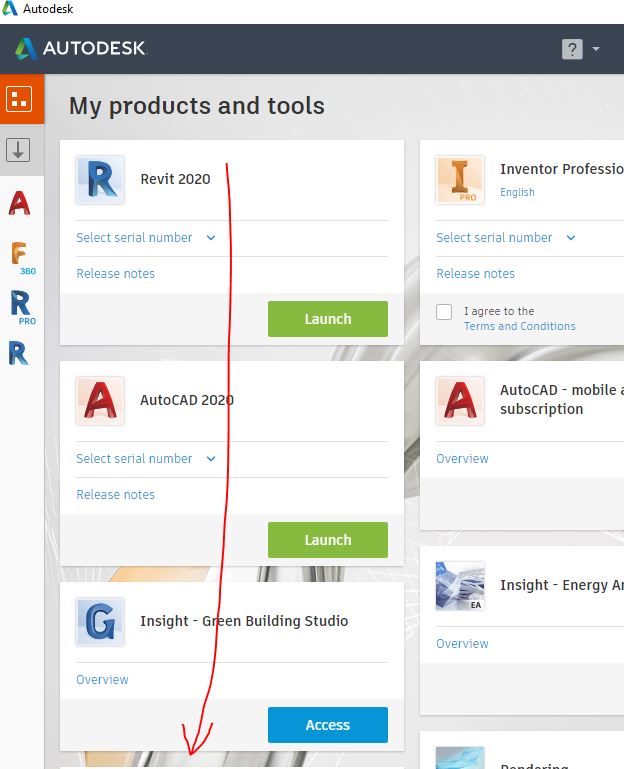Image resolution: width=624 pixels, height=769 pixels.
Task: Click Access for Green Building Studio
Action: tap(328, 725)
